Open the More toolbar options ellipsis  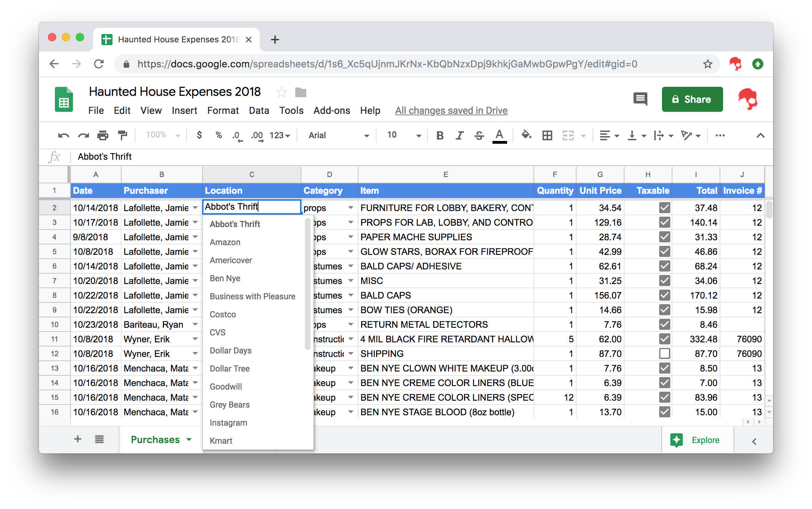(720, 135)
